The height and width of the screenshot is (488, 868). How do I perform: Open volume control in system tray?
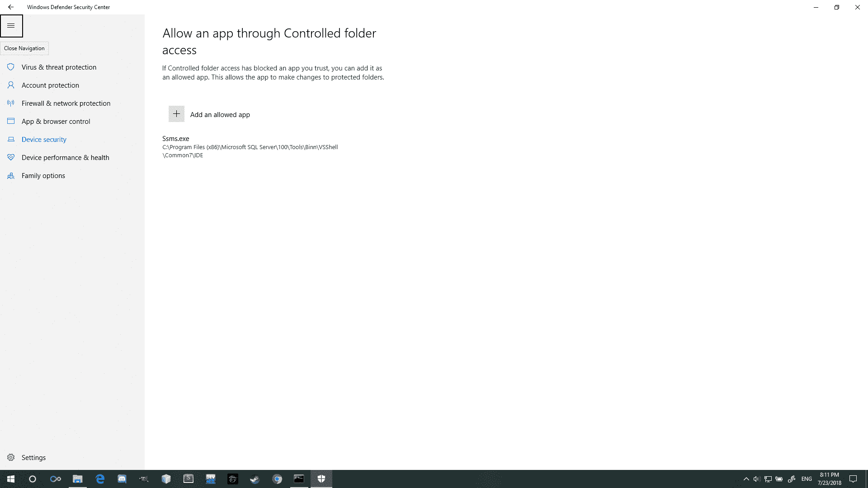coord(757,479)
